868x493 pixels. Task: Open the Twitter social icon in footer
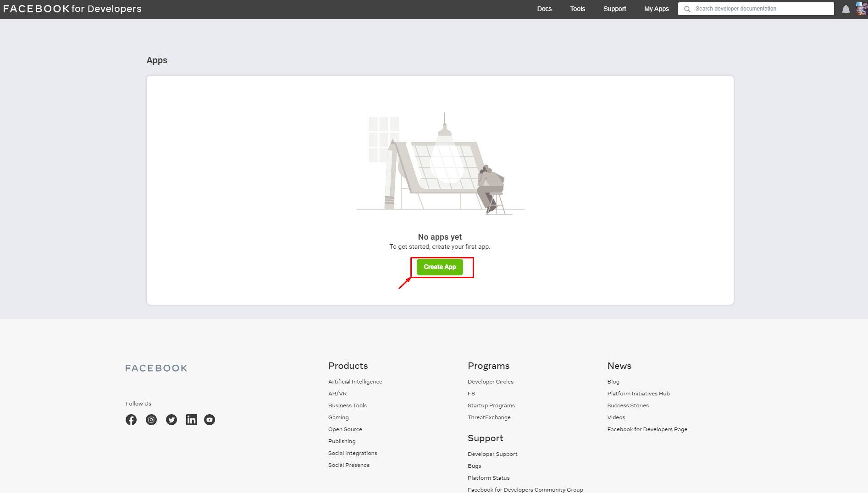[171, 420]
